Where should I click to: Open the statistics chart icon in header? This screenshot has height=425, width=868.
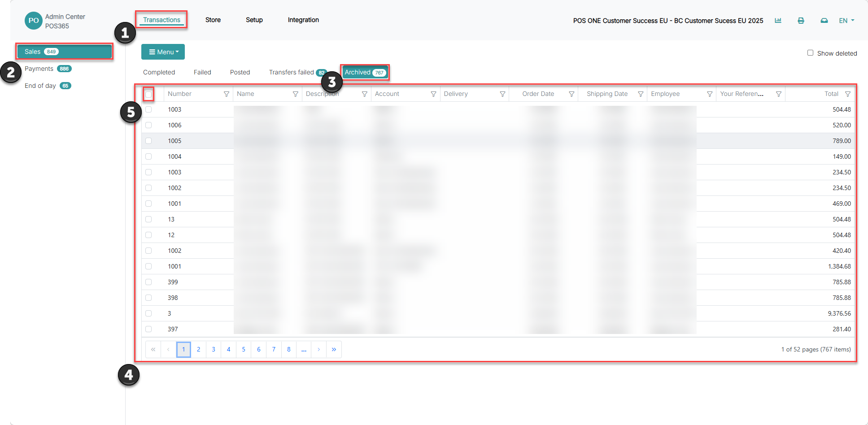(778, 21)
